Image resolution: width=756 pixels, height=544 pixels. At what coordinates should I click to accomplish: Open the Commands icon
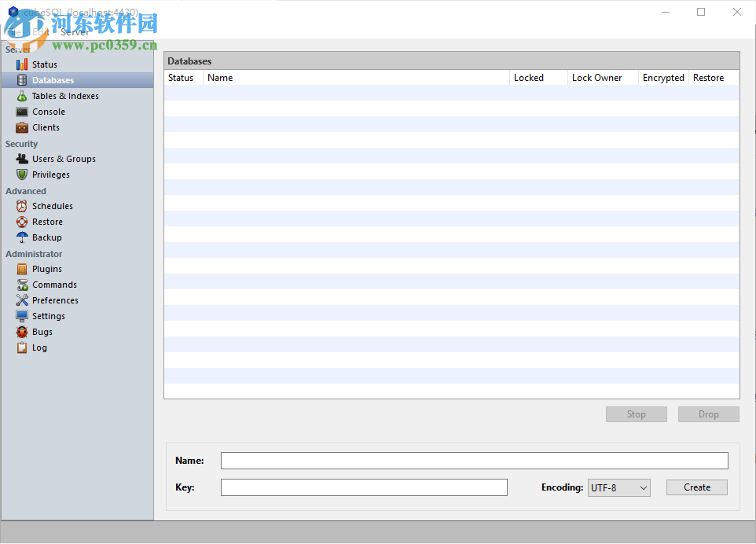[22, 285]
